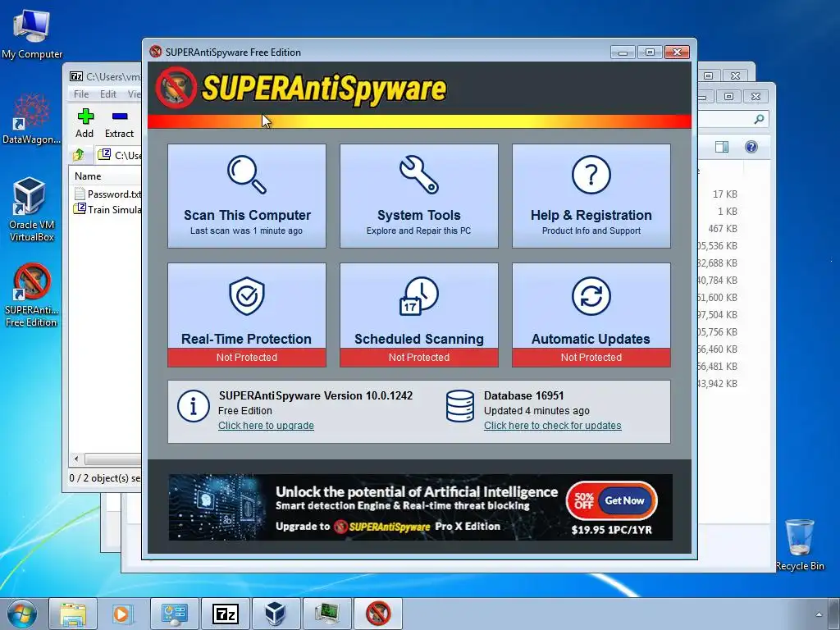
Task: Click the up-folder arrow in 7-Zip
Action: coord(79,155)
